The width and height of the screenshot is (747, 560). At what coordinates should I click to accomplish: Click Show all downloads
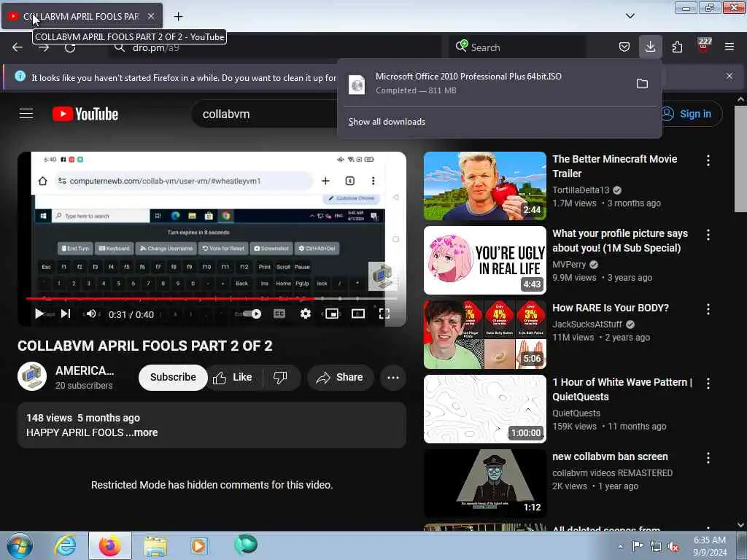pyautogui.click(x=387, y=122)
